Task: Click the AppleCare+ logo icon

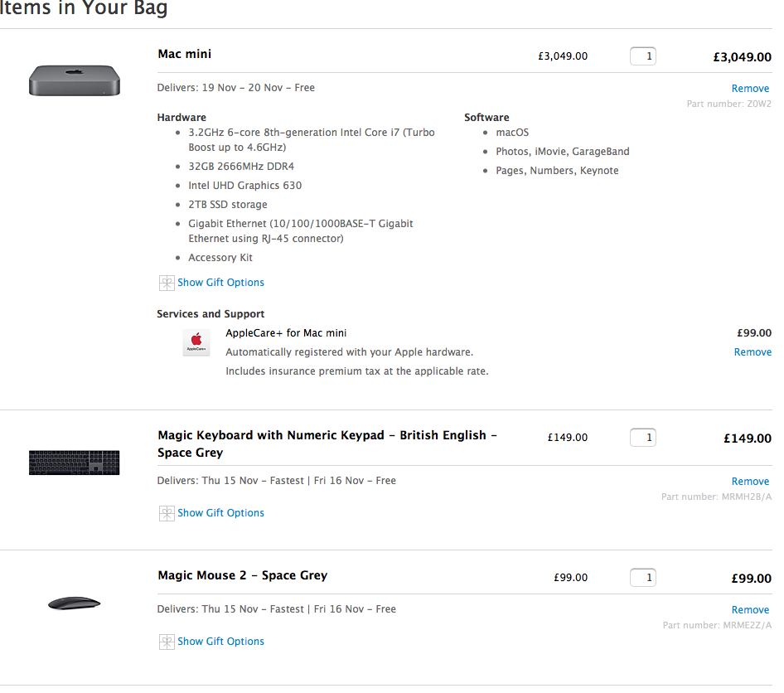Action: tap(196, 342)
